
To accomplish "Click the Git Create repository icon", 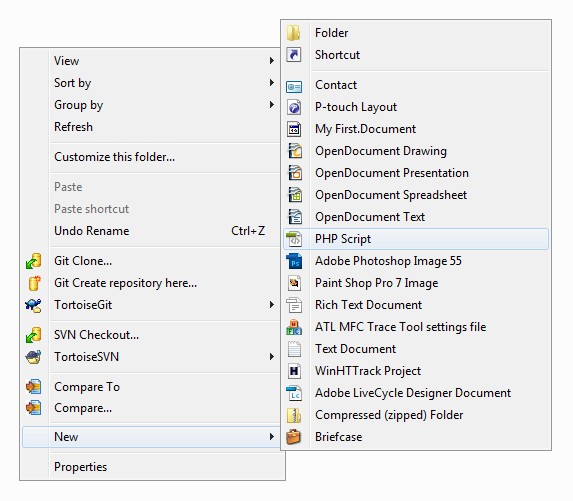I will tap(34, 283).
